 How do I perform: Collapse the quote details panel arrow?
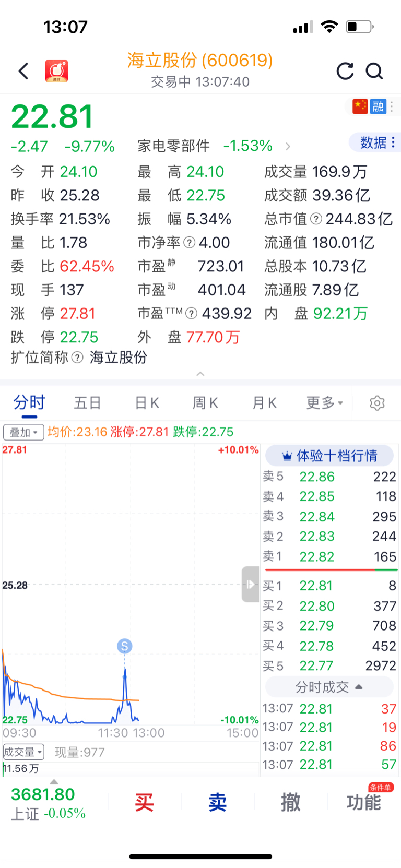(200, 374)
